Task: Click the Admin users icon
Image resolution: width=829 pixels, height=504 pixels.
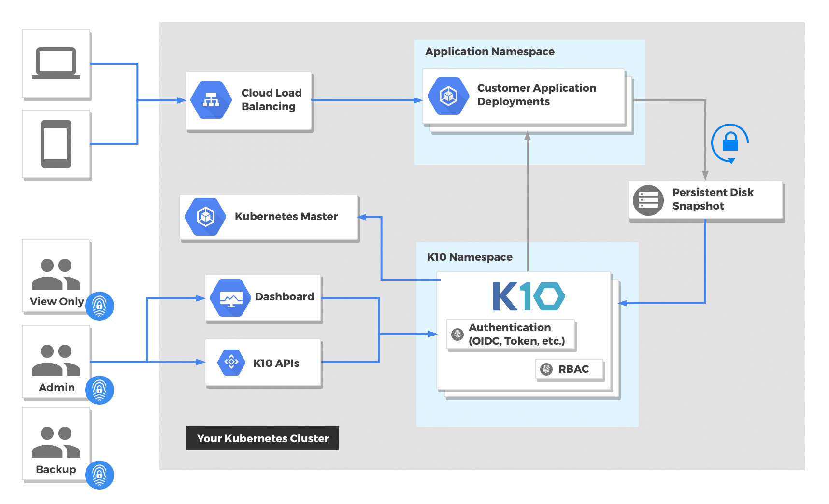Action: pos(56,360)
